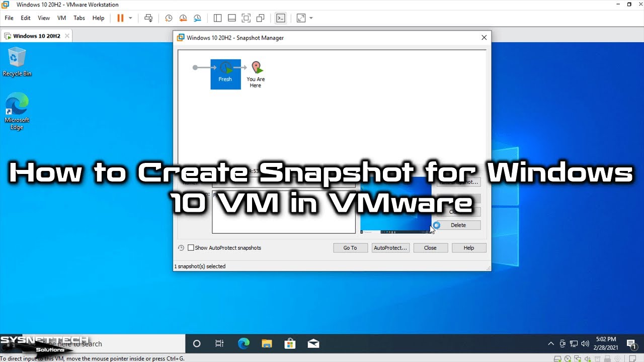Open the View menu
The width and height of the screenshot is (644, 362).
(44, 18)
